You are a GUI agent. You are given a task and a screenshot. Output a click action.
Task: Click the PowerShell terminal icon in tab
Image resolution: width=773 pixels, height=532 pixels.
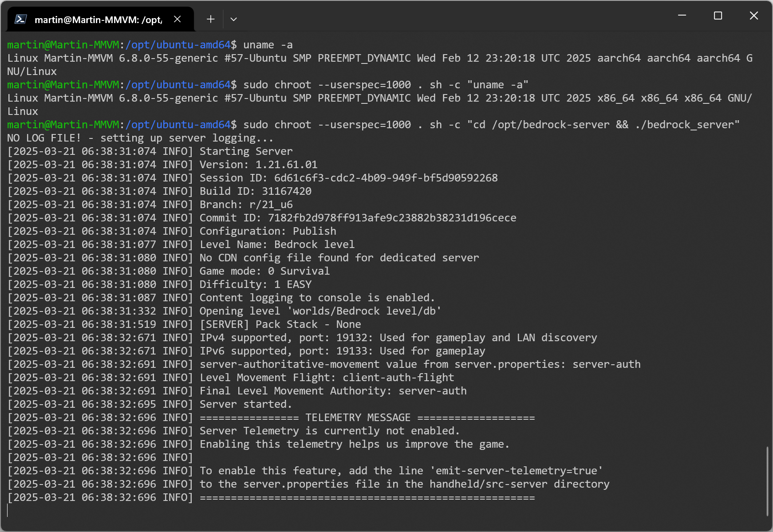[21, 19]
